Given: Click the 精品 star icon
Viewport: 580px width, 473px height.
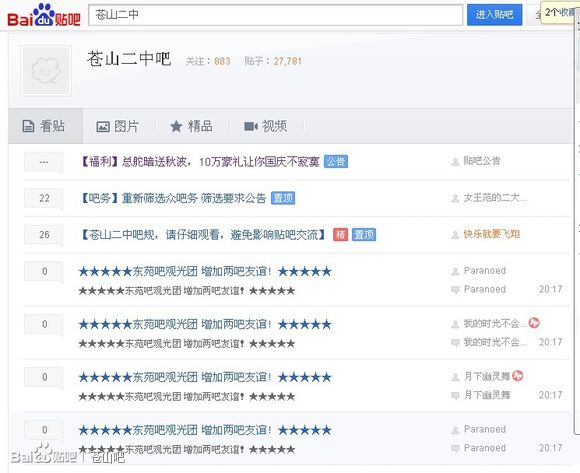Looking at the screenshot, I should (x=176, y=126).
